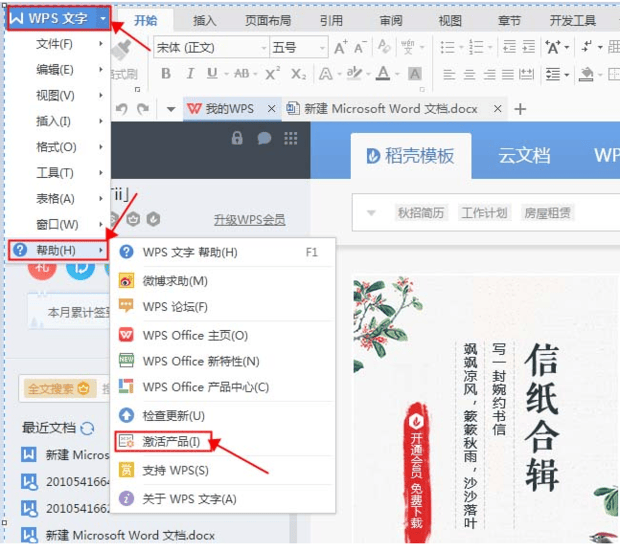Viewport: 620px width, 551px height.
Task: Click the highlight pen icon
Action: point(354,73)
